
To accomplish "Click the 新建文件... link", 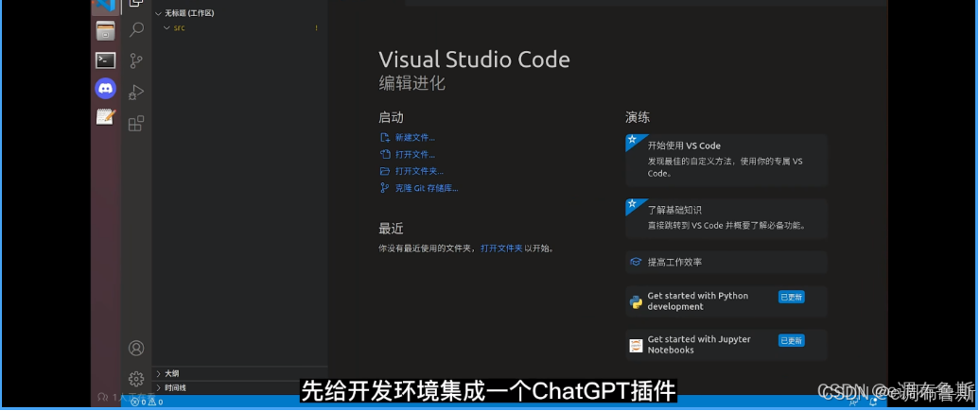I will [x=415, y=137].
